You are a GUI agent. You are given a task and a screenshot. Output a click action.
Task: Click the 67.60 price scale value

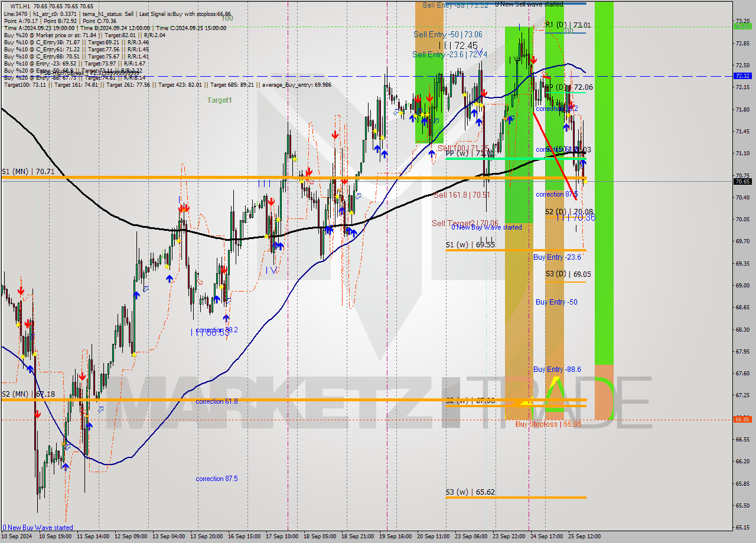[742, 374]
